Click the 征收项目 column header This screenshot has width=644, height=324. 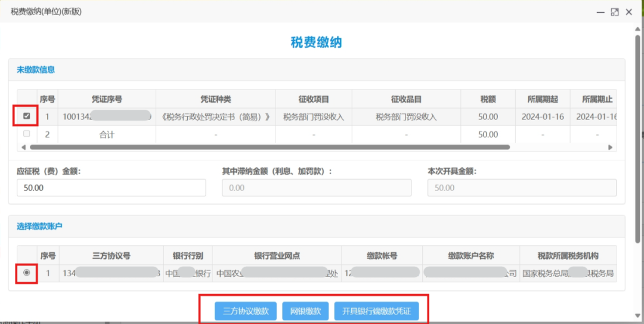click(x=314, y=99)
